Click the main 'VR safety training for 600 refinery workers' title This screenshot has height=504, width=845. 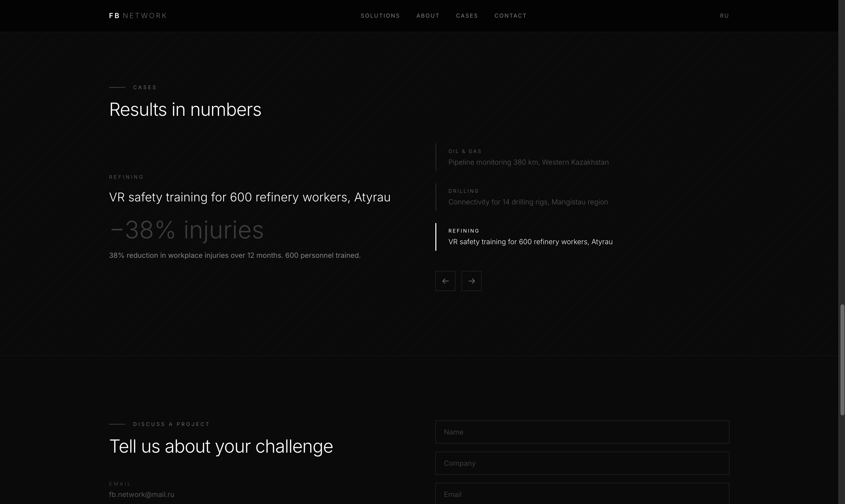tap(250, 197)
